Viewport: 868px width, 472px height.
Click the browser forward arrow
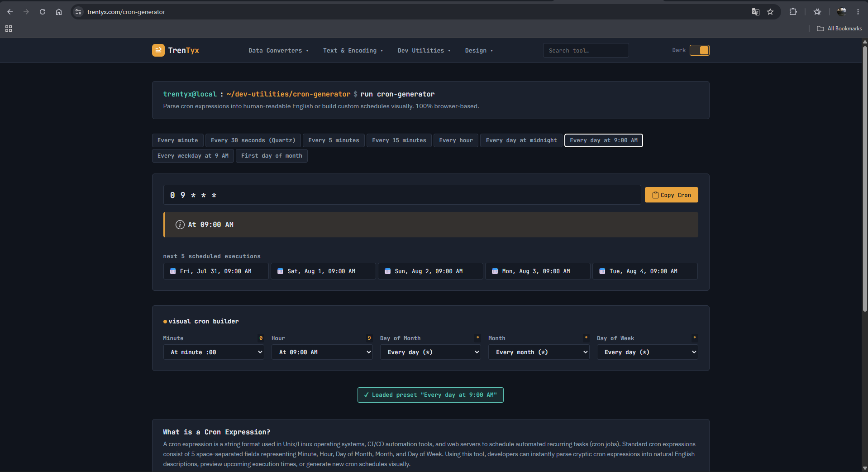(26, 12)
